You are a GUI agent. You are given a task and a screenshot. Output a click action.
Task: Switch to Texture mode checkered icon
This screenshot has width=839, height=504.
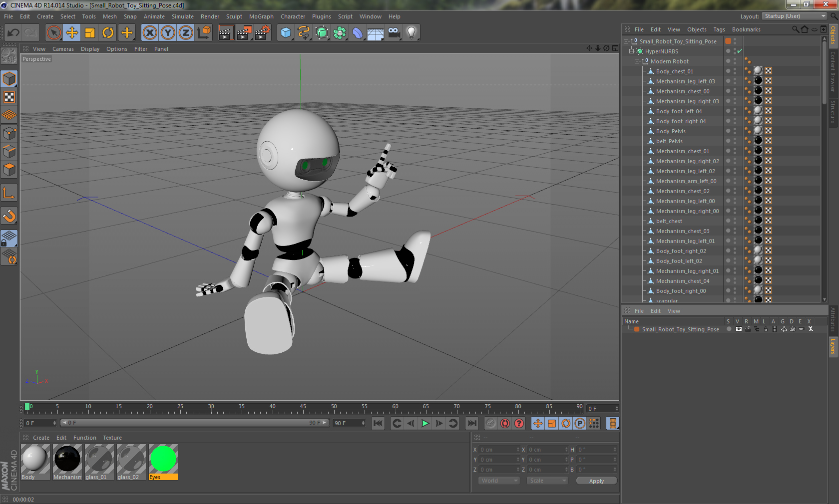(x=9, y=97)
